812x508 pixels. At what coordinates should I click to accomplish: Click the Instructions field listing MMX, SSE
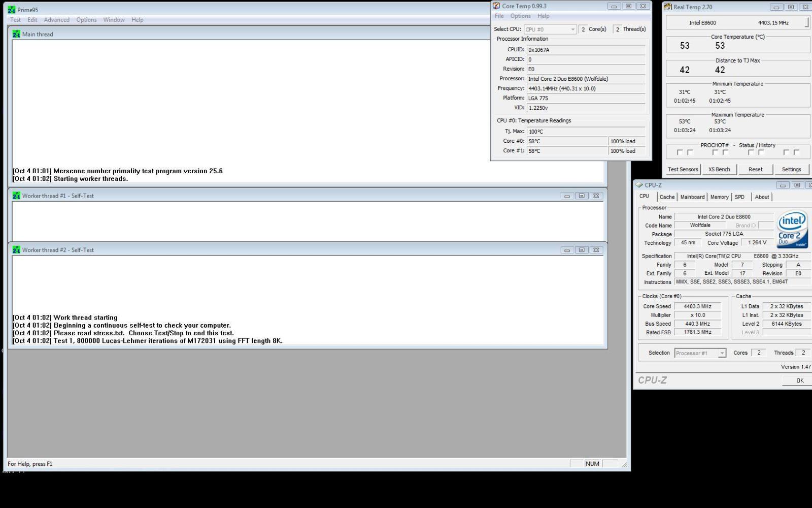coord(742,282)
